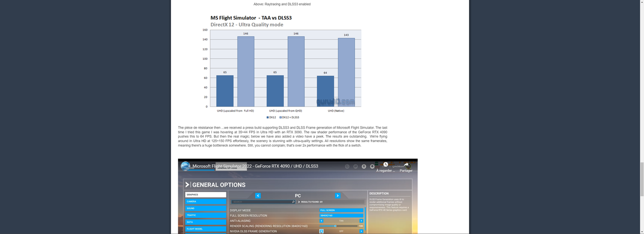This screenshot has width=644, height=234.
Task: Click the 64 FPS bar for UHD (Native)
Action: (326, 91)
